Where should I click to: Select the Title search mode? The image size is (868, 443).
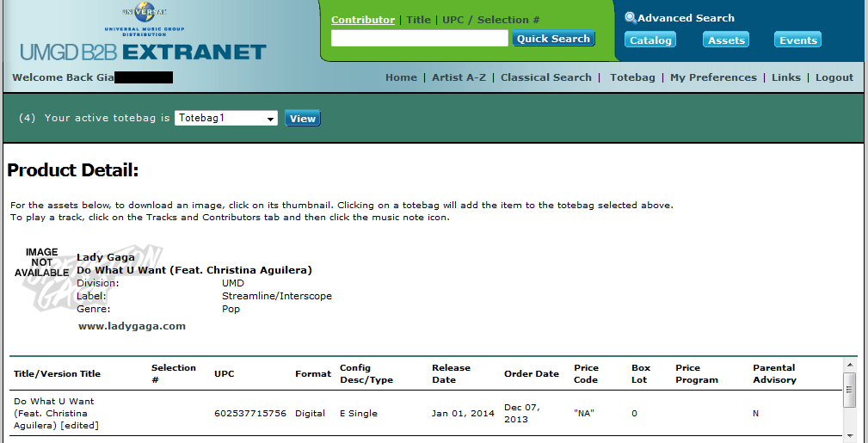click(x=418, y=20)
